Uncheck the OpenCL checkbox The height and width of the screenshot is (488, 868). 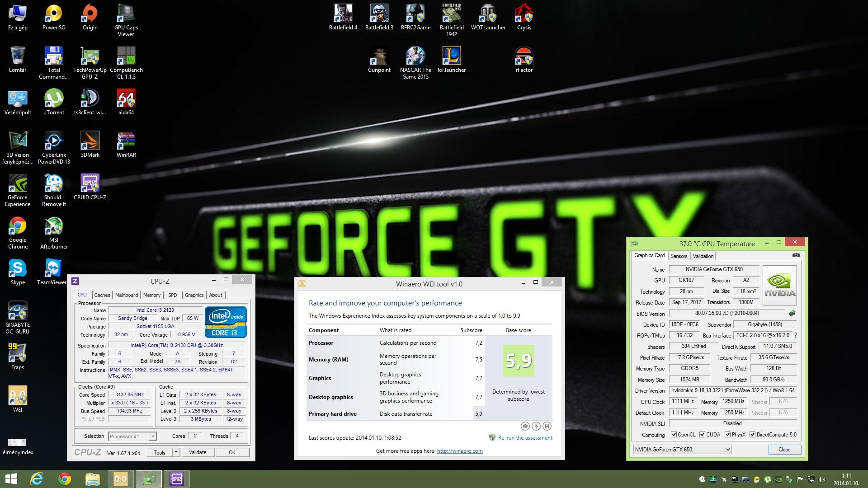pyautogui.click(x=674, y=435)
